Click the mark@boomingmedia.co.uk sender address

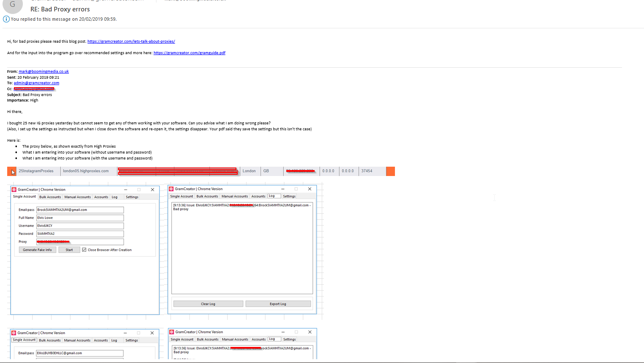click(44, 71)
